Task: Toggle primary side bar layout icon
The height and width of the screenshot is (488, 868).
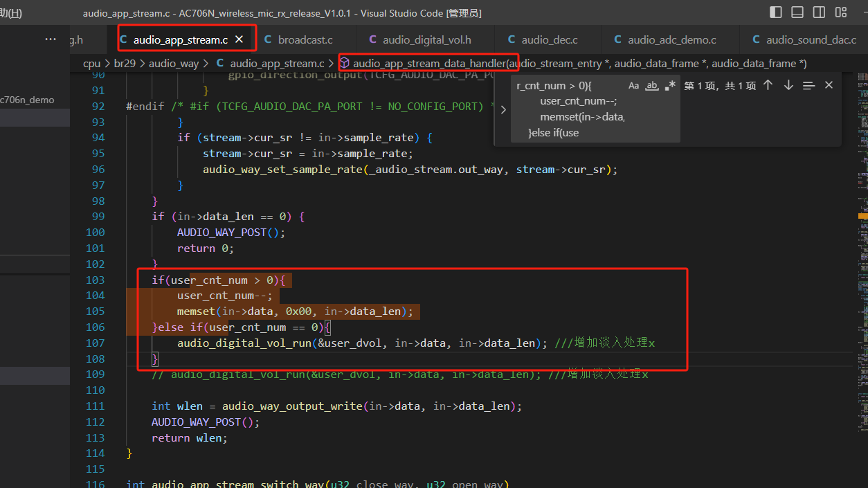Action: point(776,12)
